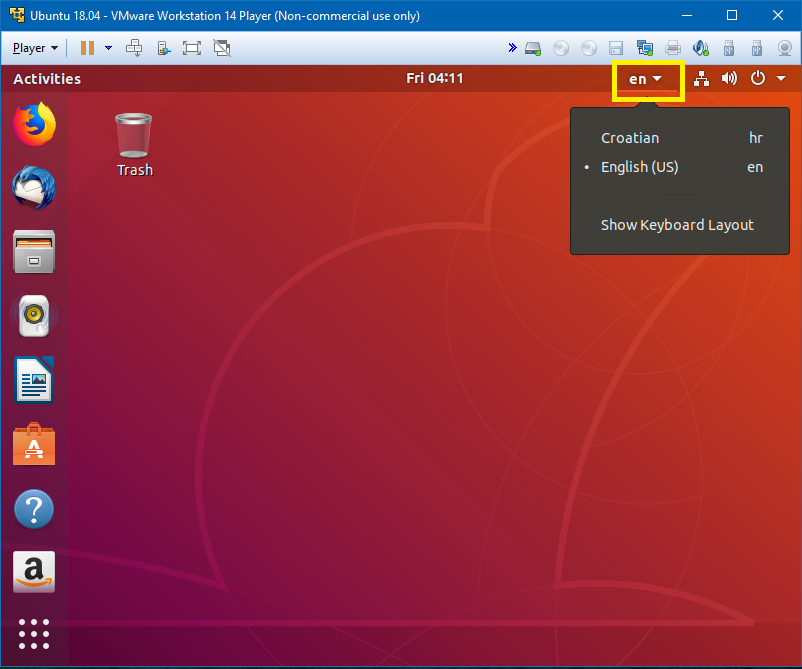Enter full screen mode in VMware

192,48
